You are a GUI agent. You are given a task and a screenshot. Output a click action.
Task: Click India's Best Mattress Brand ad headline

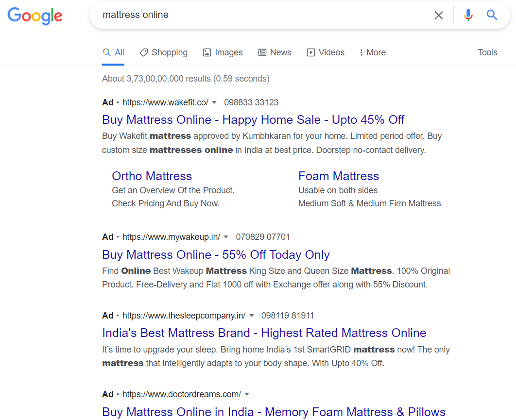264,333
